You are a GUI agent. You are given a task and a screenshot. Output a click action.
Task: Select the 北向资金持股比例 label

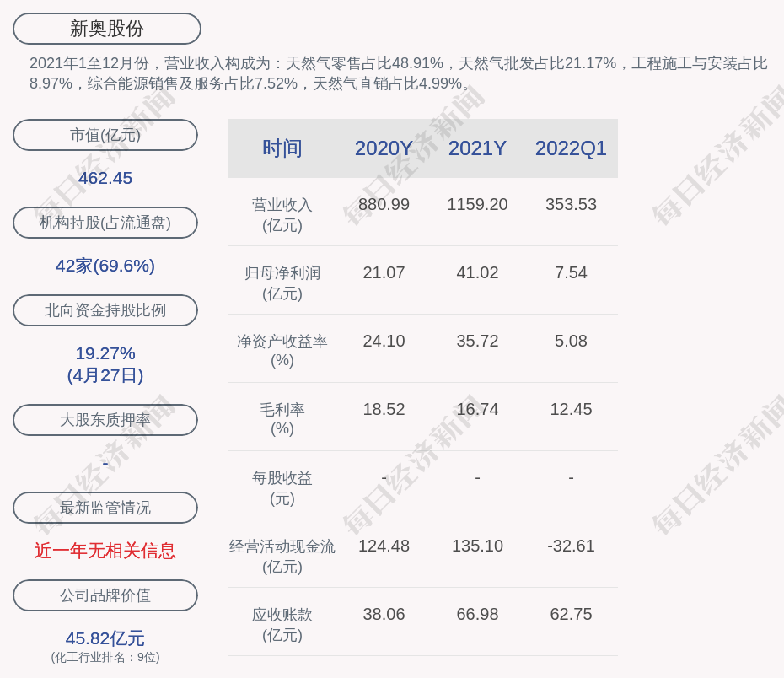pos(105,310)
